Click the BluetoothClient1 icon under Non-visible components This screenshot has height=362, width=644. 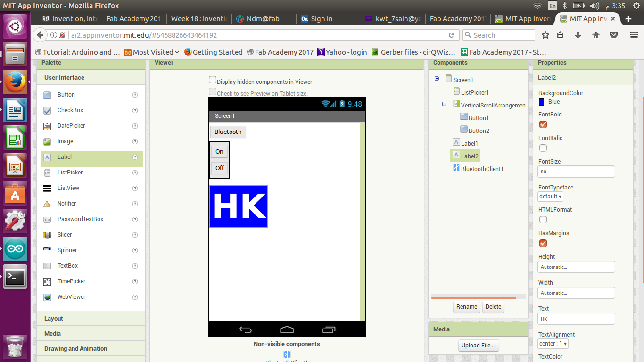(287, 354)
